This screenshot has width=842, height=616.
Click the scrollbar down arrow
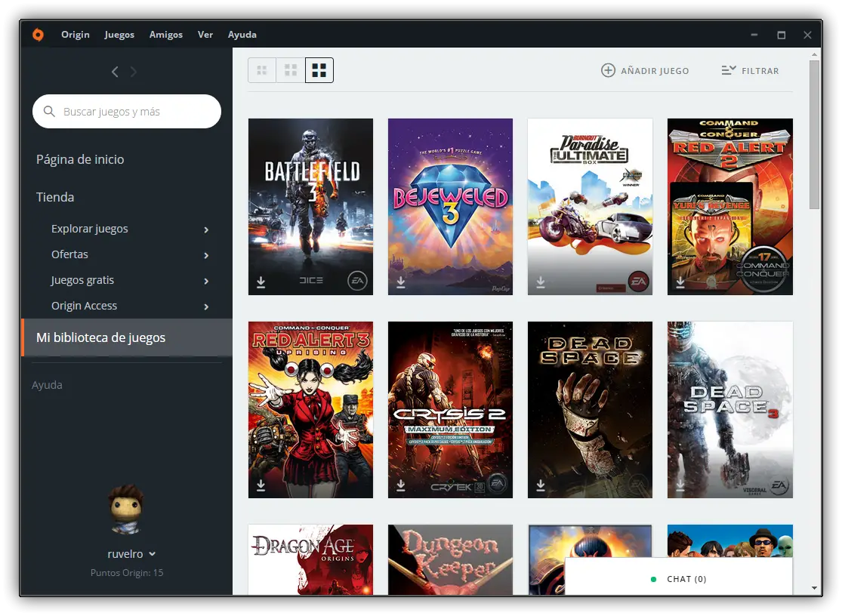814,589
